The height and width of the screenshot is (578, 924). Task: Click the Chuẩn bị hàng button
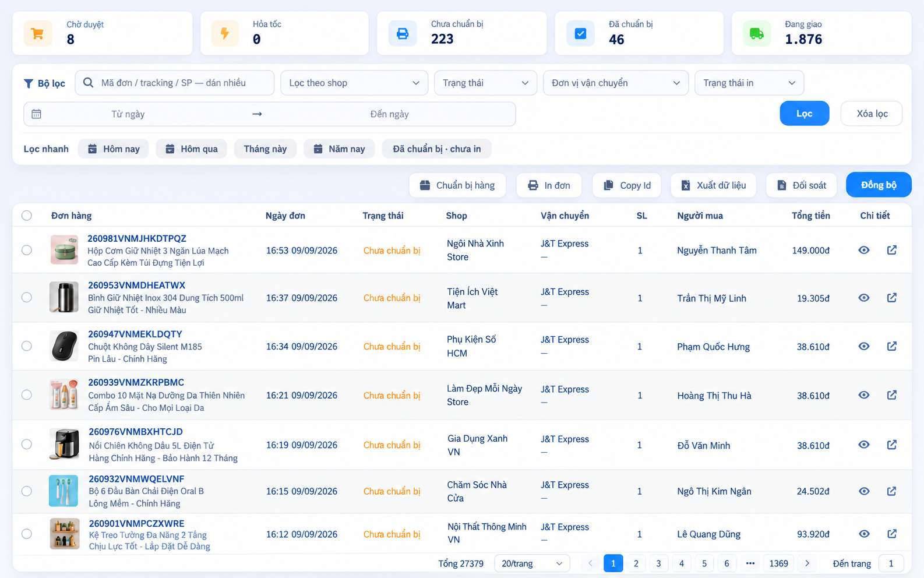click(457, 185)
